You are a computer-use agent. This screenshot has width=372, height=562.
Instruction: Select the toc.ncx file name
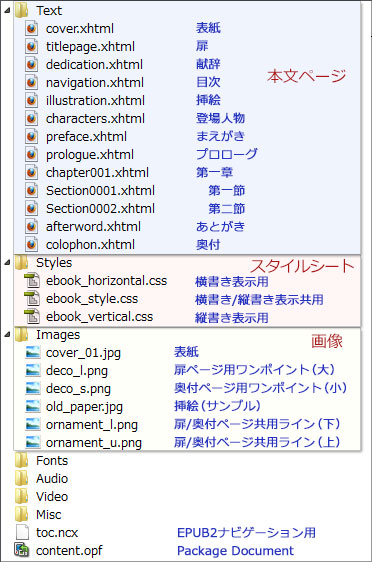(x=57, y=533)
